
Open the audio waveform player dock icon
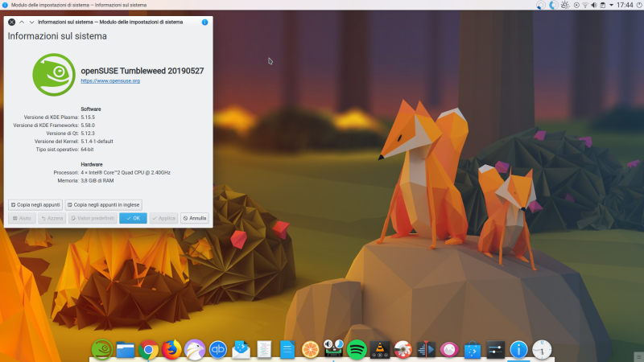coord(426,350)
